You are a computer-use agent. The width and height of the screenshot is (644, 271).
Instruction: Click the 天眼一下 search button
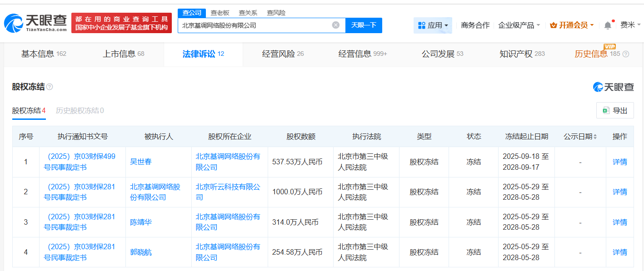click(364, 25)
